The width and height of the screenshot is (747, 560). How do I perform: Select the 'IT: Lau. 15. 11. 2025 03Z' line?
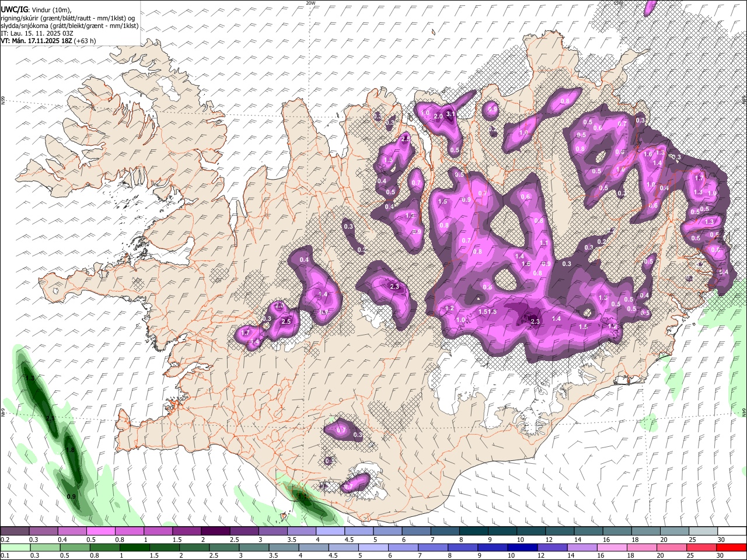pos(37,33)
